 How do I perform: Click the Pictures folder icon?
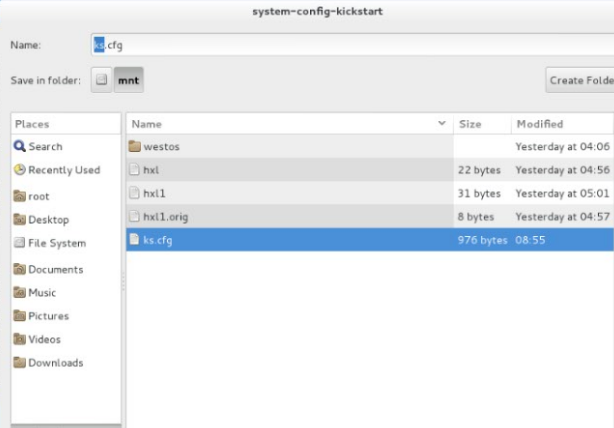[19, 316]
